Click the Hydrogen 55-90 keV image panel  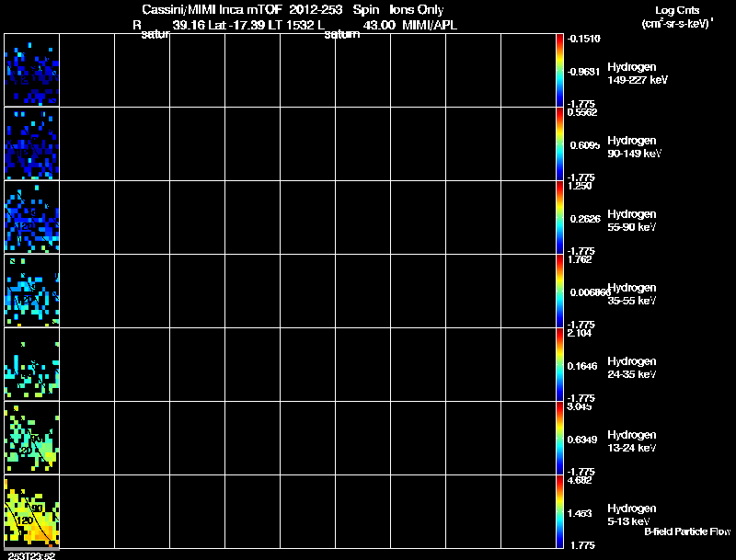coord(32,217)
